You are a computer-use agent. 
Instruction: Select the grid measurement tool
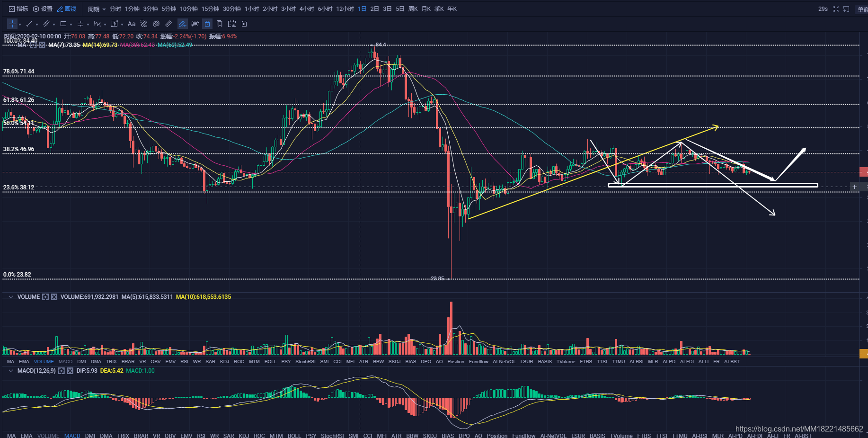pyautogui.click(x=114, y=24)
